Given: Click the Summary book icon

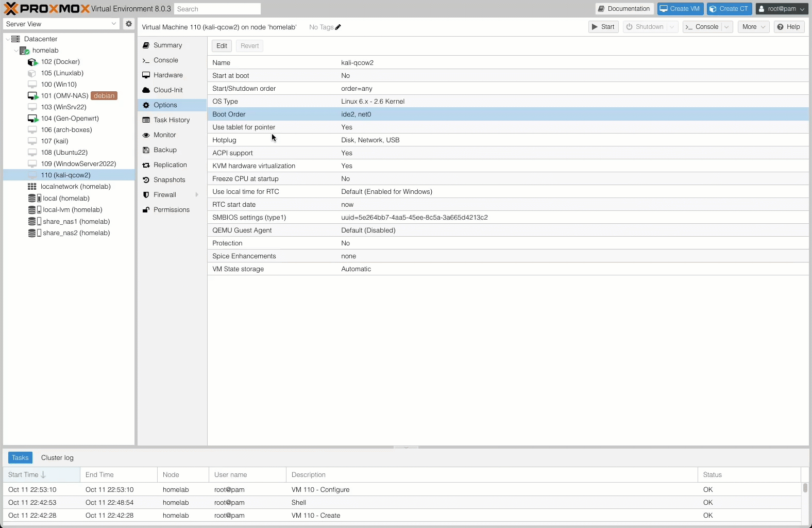Looking at the screenshot, I should 146,45.
